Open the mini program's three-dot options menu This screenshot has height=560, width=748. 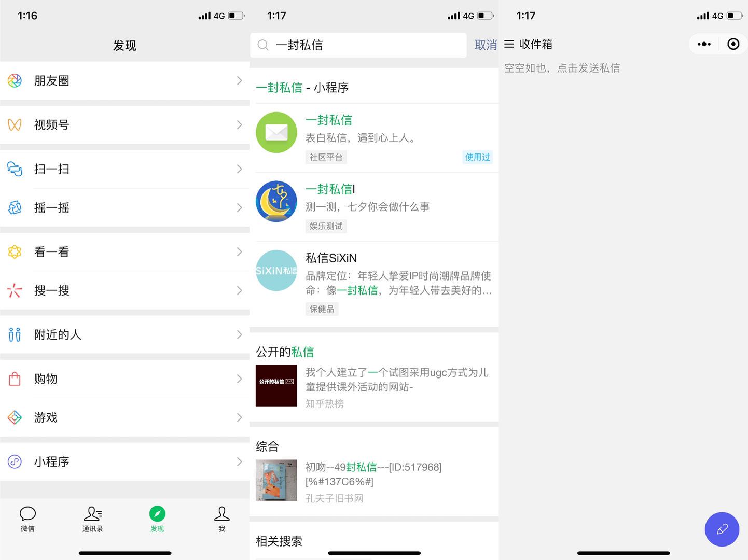click(703, 44)
